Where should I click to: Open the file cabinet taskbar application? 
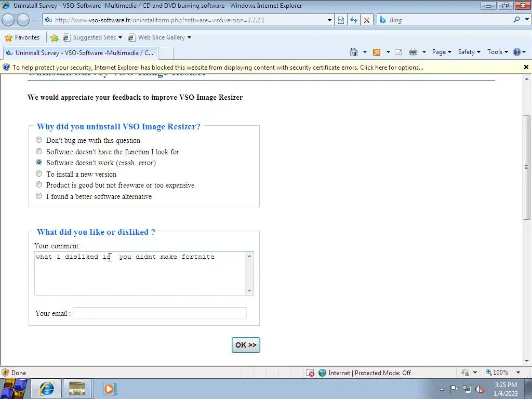click(77, 389)
